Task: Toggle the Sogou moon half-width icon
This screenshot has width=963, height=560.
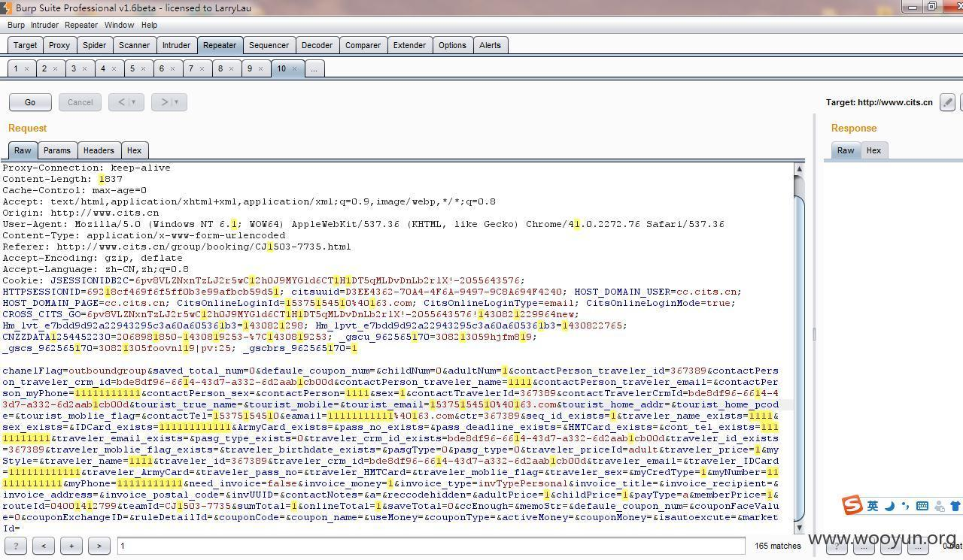Action: (890, 506)
